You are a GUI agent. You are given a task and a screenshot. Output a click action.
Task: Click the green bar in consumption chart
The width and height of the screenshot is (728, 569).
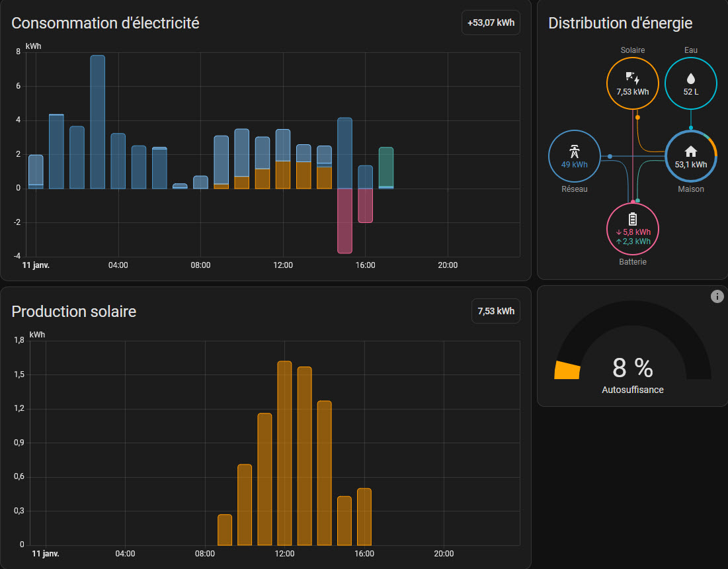click(x=385, y=167)
